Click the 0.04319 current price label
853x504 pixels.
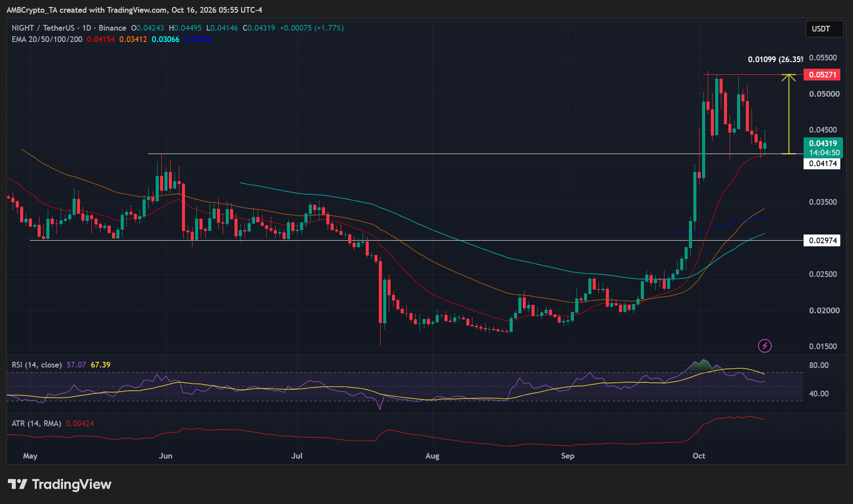coord(823,143)
